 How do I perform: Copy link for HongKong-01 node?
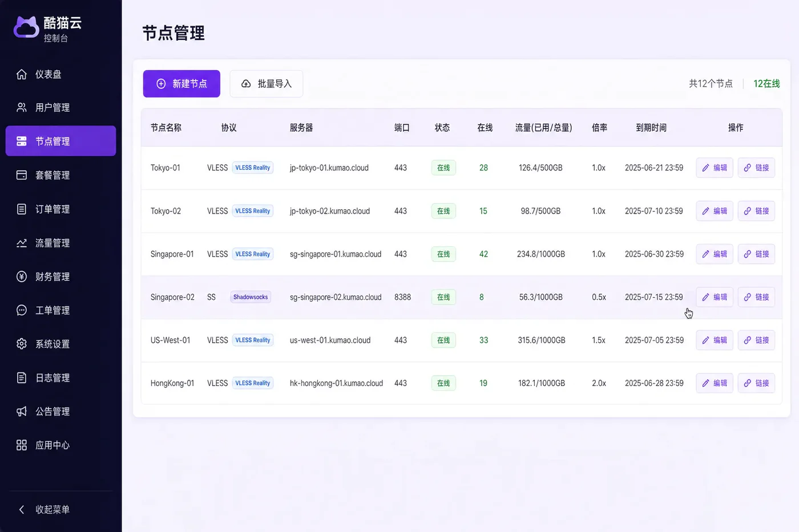pyautogui.click(x=756, y=383)
